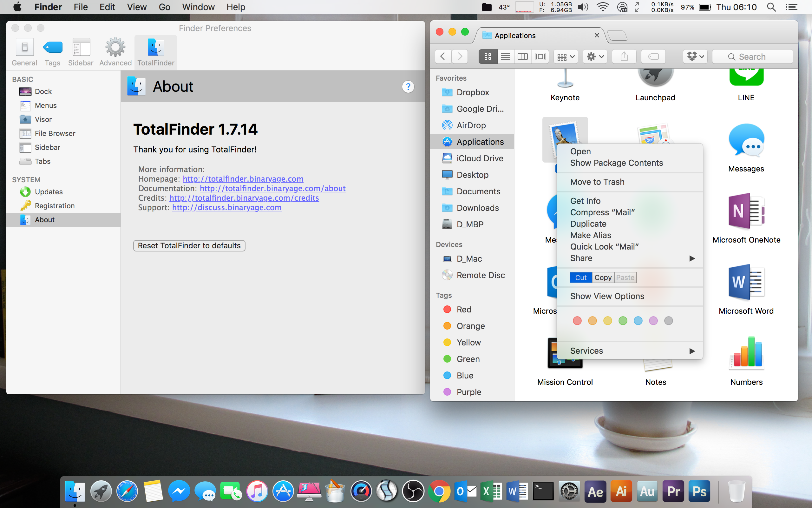Open the TotalFinder documentation link
The image size is (812, 508).
pos(272,188)
